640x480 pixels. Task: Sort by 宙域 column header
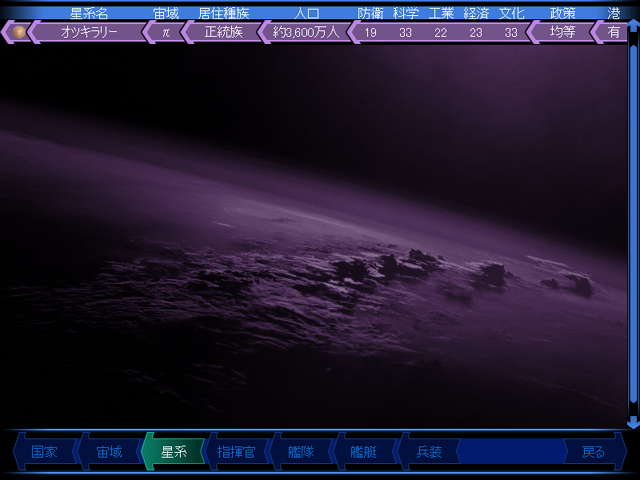(x=166, y=13)
